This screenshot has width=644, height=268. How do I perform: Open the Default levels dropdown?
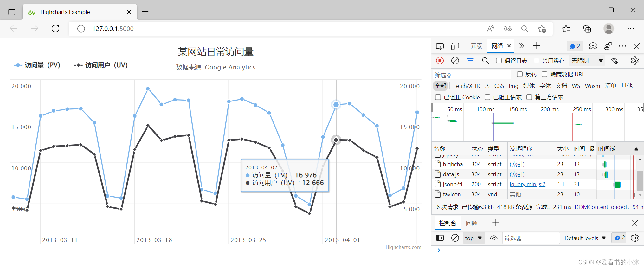585,238
